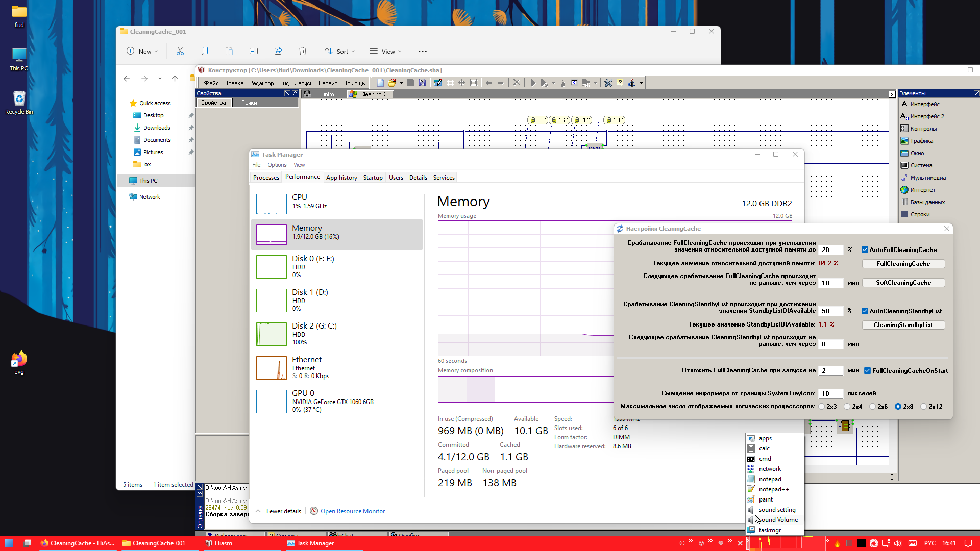Click the save diskette icon in HiAsm toolbar
The width and height of the screenshot is (980, 551).
pyautogui.click(x=422, y=83)
